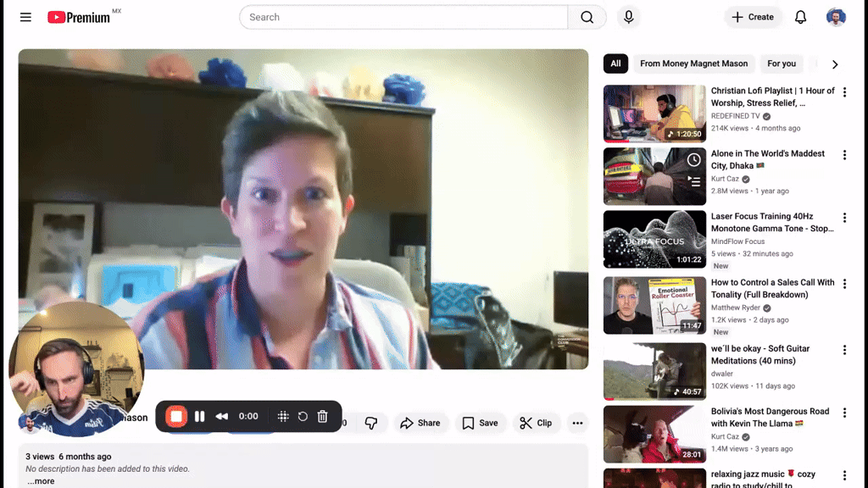Open options for Soft Guitar Meditations
The image size is (868, 488).
844,350
